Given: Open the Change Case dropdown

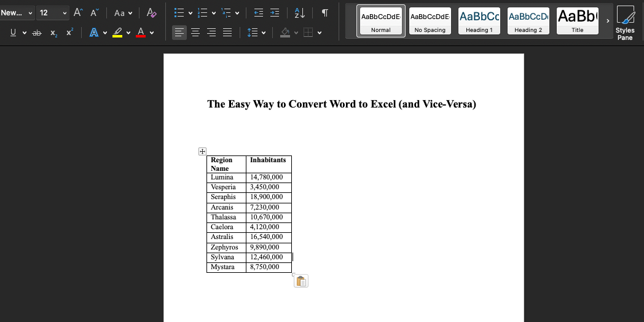Looking at the screenshot, I should 124,13.
